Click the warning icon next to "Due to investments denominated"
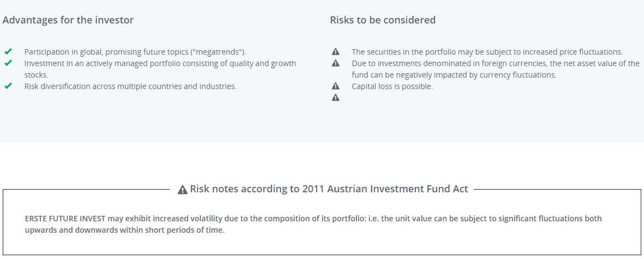644x259 pixels. (336, 63)
